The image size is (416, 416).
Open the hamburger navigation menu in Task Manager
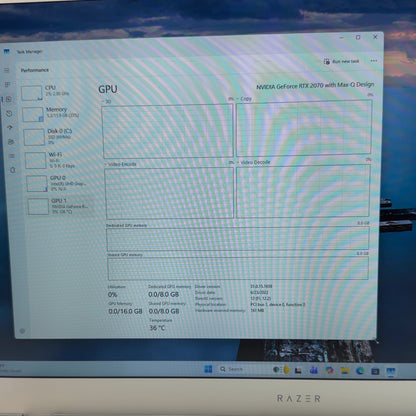[x=6, y=70]
